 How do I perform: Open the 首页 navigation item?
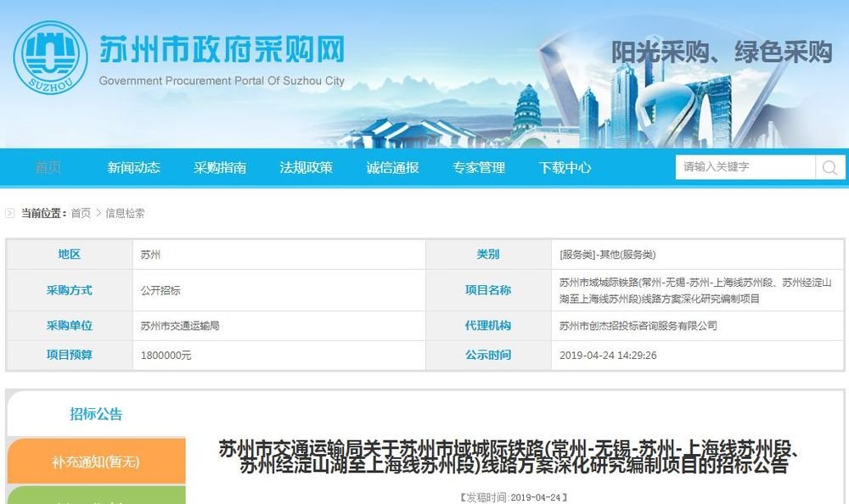pyautogui.click(x=48, y=167)
